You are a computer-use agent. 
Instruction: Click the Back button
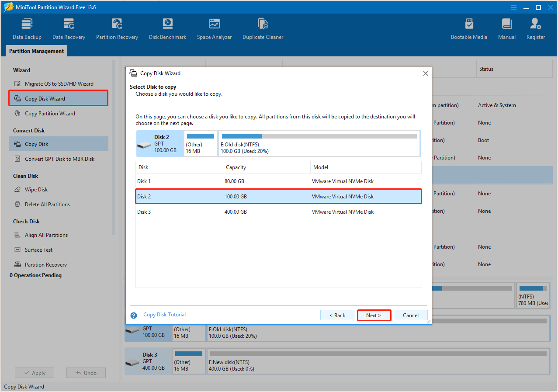[337, 315]
